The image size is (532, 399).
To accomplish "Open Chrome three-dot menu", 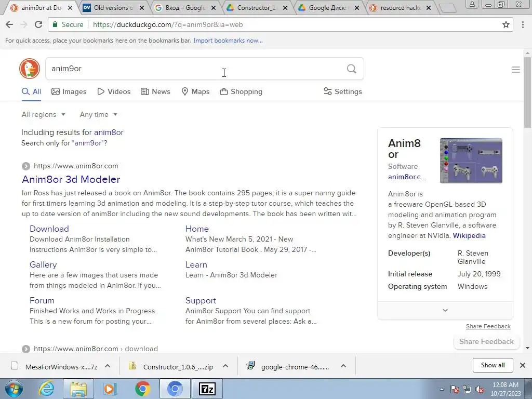I will [523, 24].
